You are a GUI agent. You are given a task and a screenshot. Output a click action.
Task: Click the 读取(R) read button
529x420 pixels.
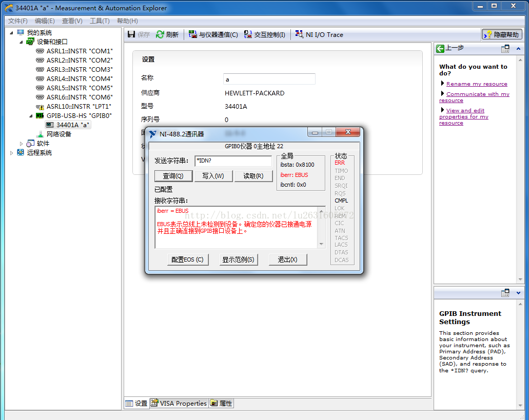pos(253,176)
